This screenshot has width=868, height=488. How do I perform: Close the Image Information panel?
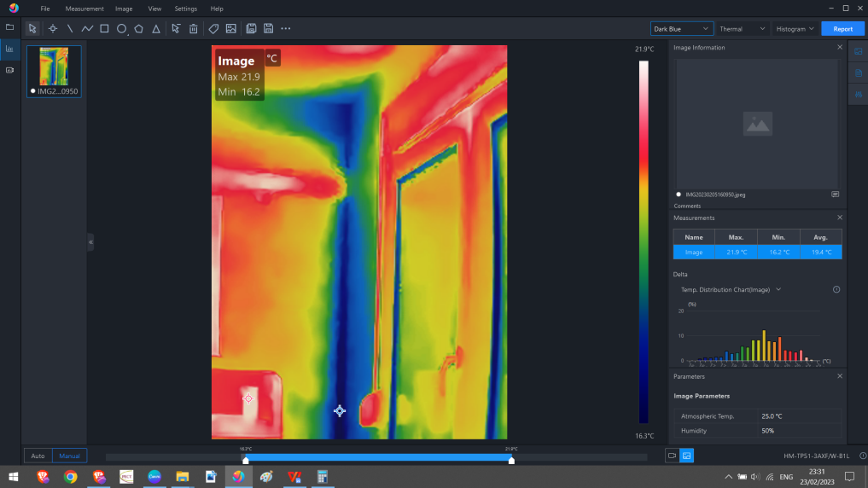[839, 48]
